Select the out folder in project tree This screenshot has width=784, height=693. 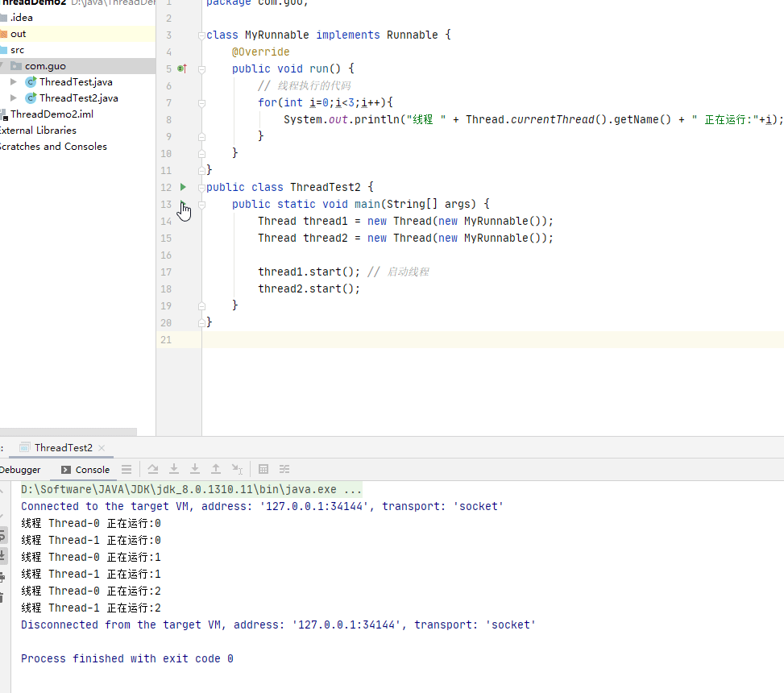click(18, 34)
